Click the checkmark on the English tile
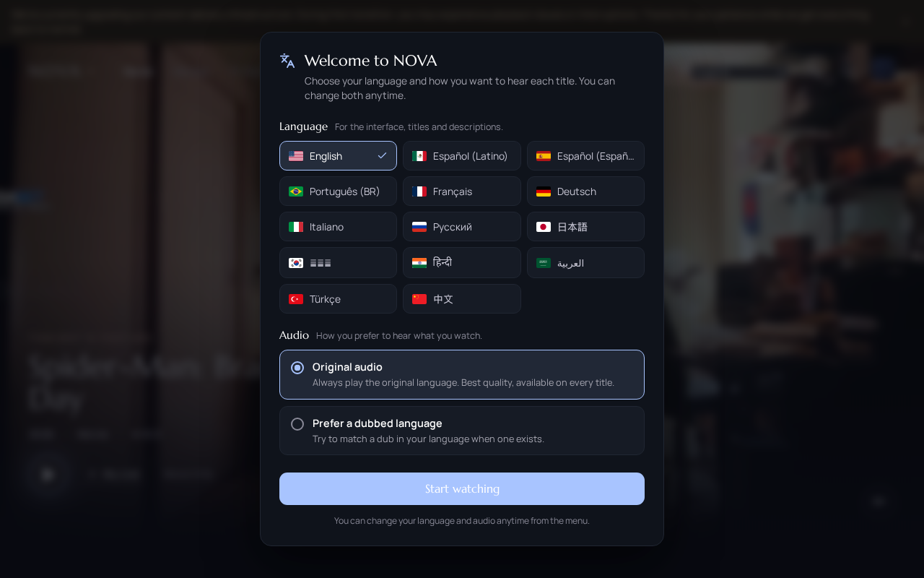This screenshot has width=924, height=578. (382, 155)
